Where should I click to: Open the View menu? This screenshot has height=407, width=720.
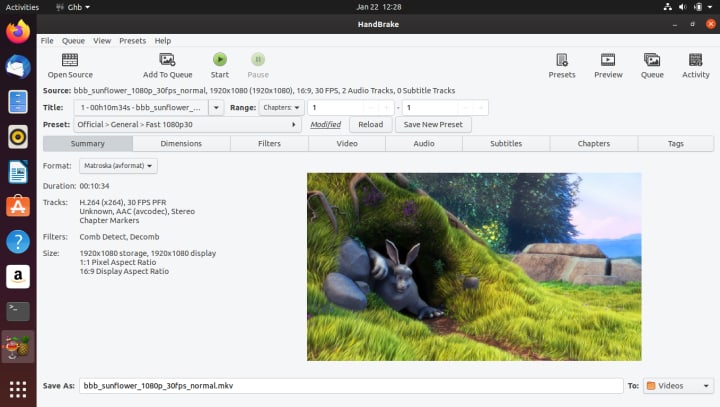click(x=102, y=40)
